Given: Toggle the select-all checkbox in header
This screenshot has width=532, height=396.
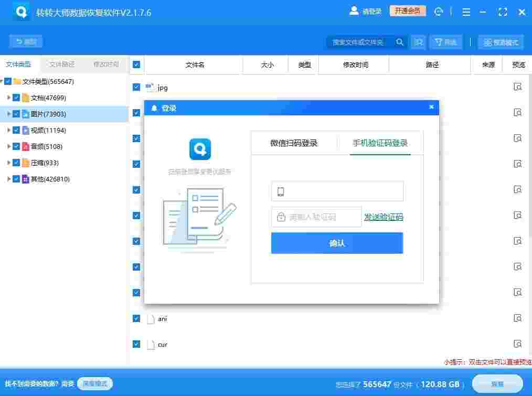Looking at the screenshot, I should tap(136, 64).
